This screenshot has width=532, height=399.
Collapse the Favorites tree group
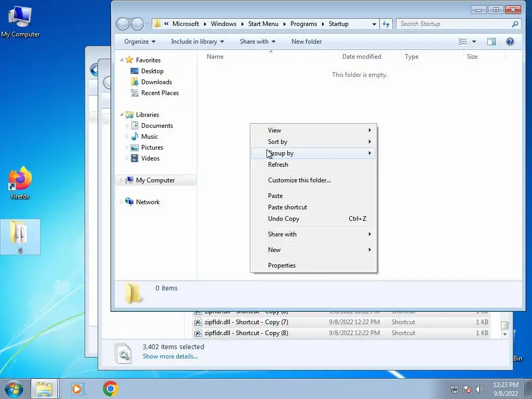point(122,60)
